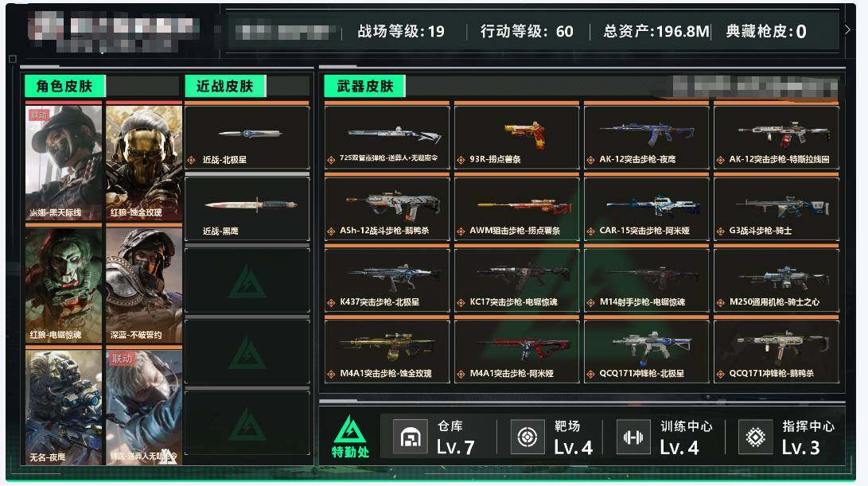Click the 仓库 warehouse icon
The image size is (868, 486).
411,437
